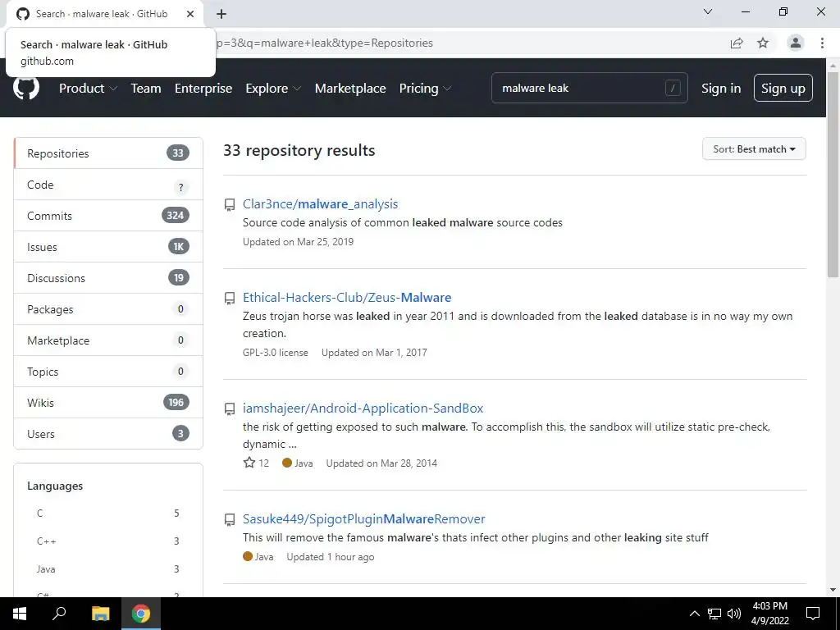Image resolution: width=840 pixels, height=630 pixels.
Task: Click the Java language dot on SpigotPlugin result
Action: click(x=248, y=557)
